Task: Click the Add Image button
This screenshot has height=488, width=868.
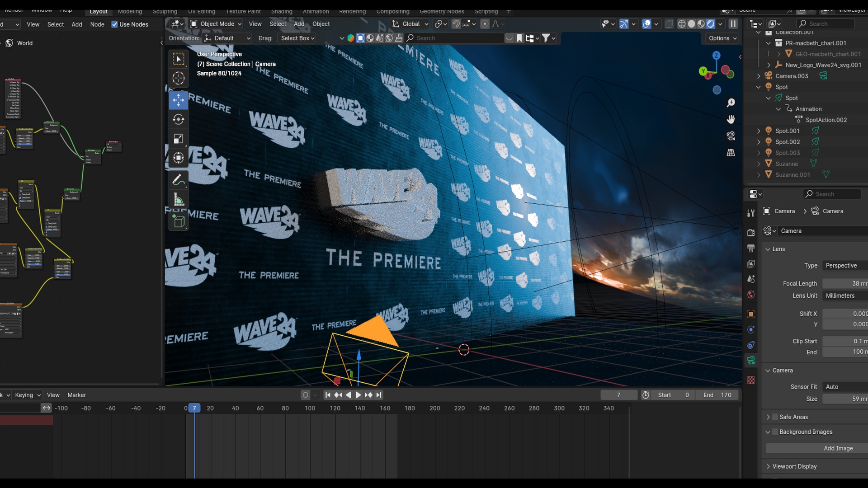Action: pyautogui.click(x=838, y=448)
